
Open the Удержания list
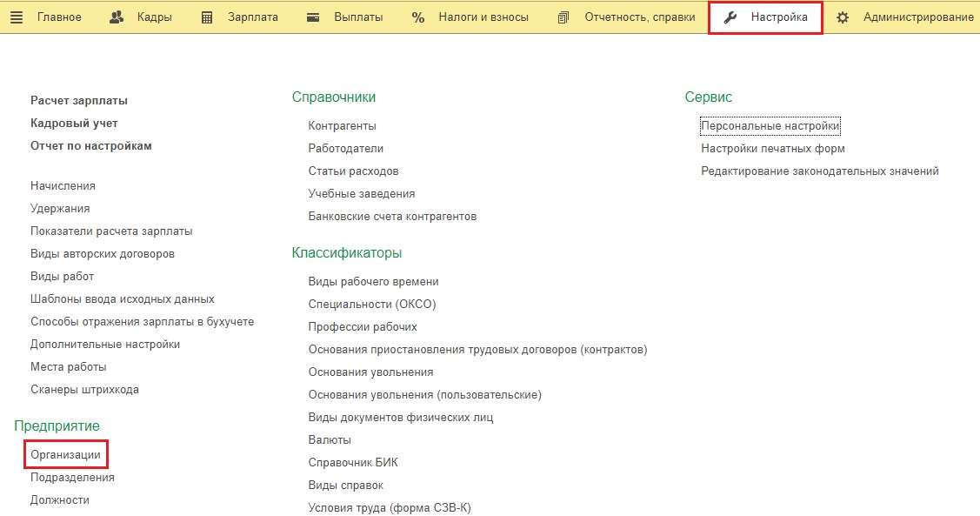(x=60, y=208)
